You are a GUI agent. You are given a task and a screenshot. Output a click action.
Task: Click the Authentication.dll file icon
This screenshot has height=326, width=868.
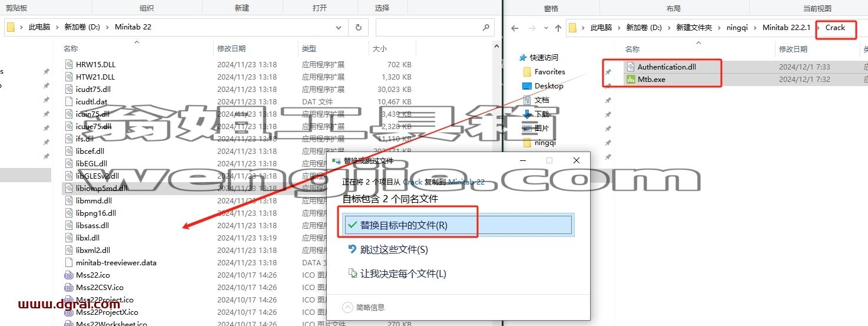631,67
